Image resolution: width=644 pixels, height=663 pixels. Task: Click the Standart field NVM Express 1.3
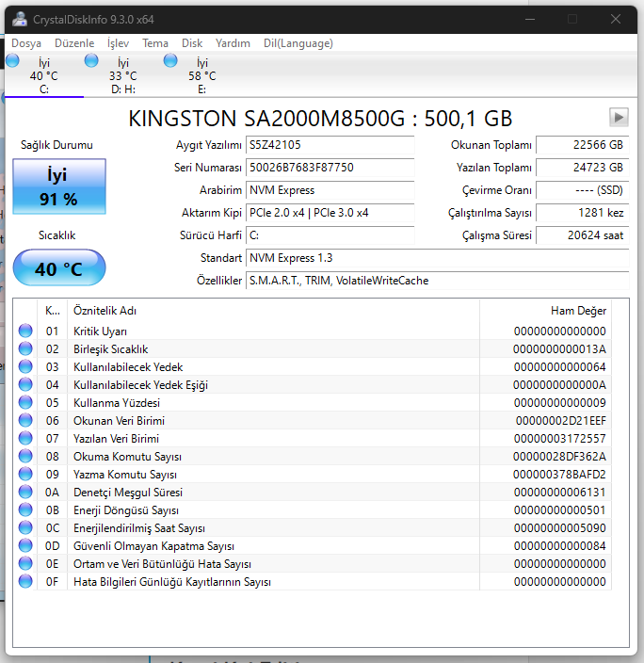point(437,258)
